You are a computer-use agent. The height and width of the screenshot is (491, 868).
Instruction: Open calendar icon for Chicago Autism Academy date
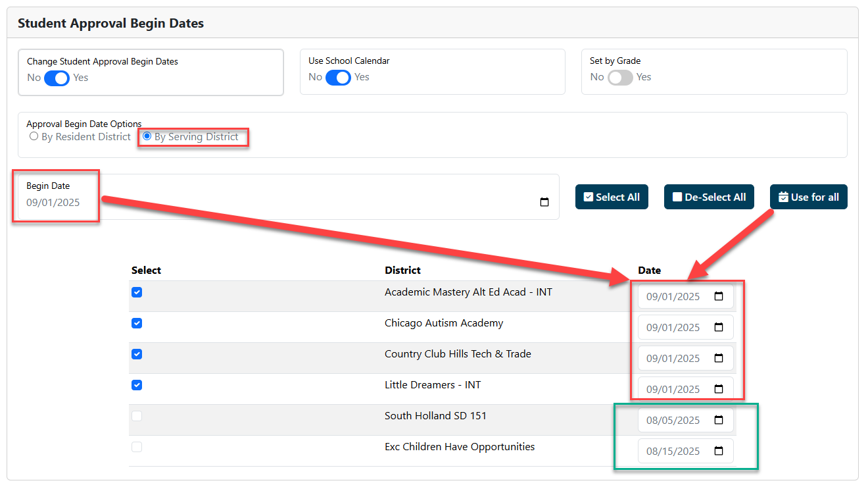719,327
